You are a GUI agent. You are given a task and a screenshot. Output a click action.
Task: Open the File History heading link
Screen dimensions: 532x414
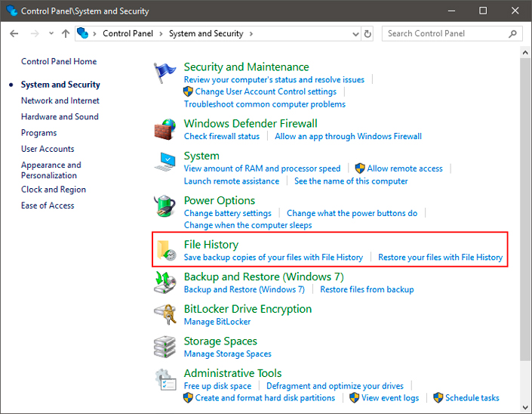click(x=211, y=245)
